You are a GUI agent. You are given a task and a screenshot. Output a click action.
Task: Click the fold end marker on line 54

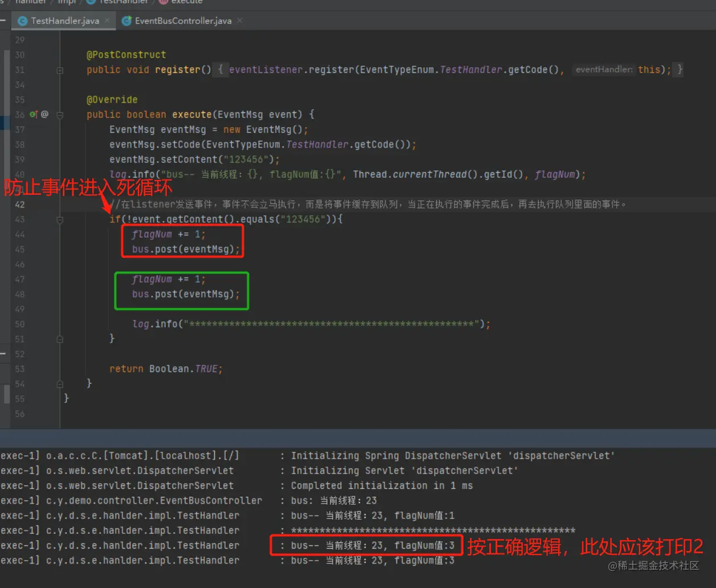pos(60,384)
